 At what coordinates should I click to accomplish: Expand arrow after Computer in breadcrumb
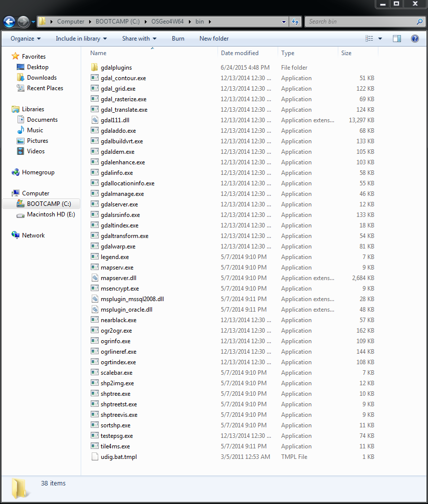click(x=90, y=22)
